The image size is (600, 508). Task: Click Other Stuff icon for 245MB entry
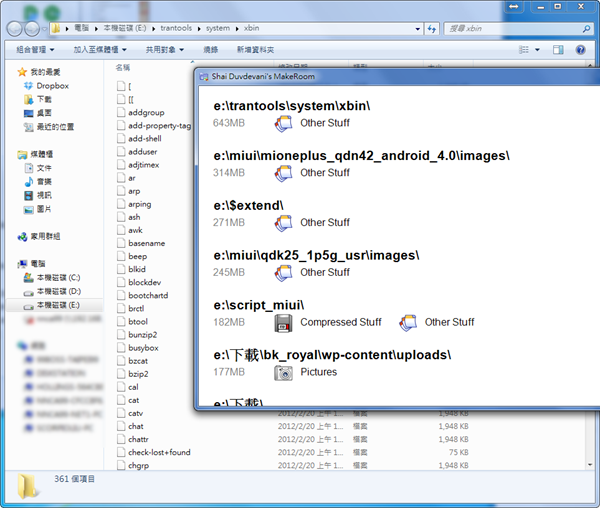[283, 273]
